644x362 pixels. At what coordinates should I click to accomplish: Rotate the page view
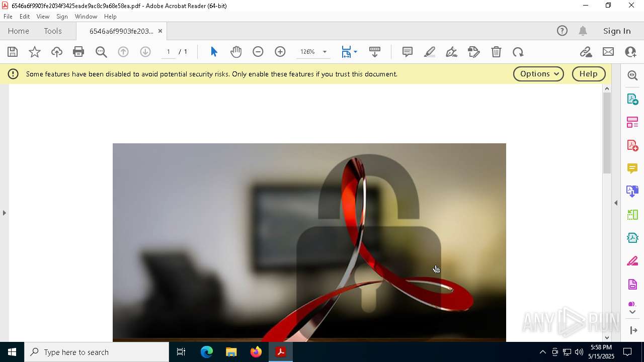[x=518, y=52]
